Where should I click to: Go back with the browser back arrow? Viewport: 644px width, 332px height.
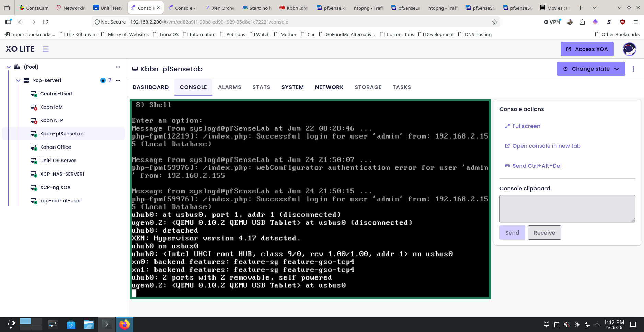[21, 22]
